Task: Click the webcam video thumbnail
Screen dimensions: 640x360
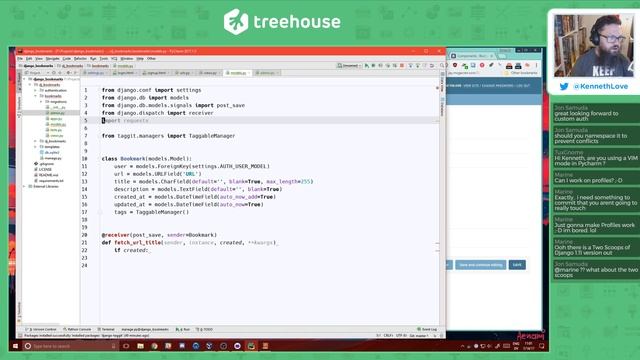Action: [x=594, y=46]
